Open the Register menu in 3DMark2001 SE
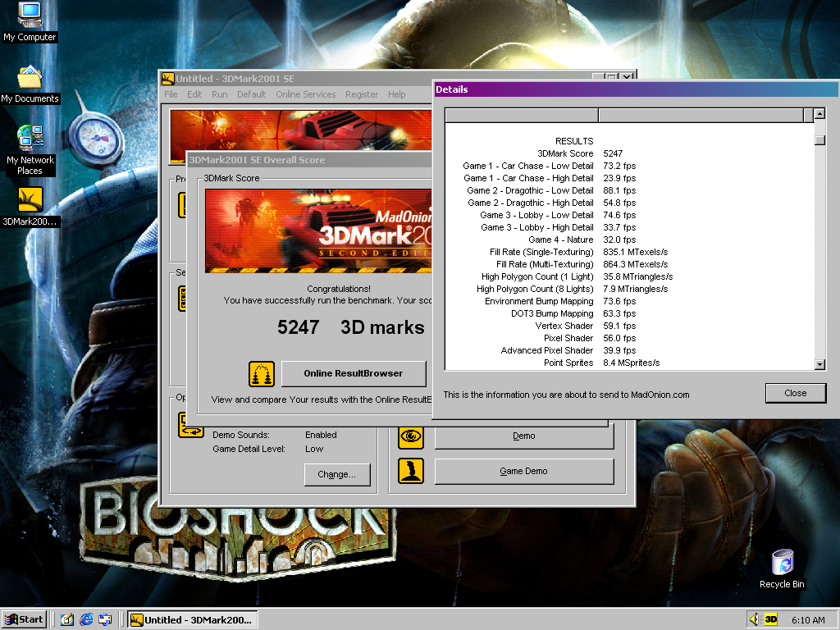840x630 pixels. point(362,94)
